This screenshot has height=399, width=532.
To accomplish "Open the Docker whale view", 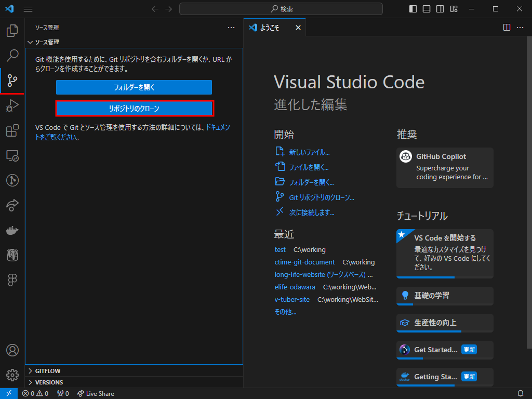I will (12, 230).
